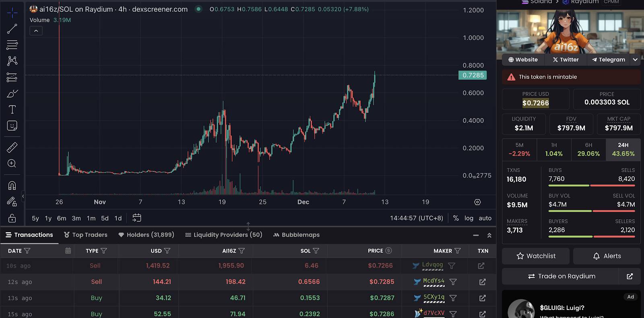Open chart settings gear on time axis
This screenshot has width=644, height=318.
click(477, 202)
